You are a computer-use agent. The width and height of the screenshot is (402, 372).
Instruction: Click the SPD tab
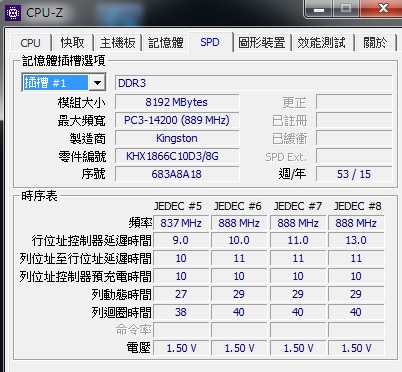(210, 42)
